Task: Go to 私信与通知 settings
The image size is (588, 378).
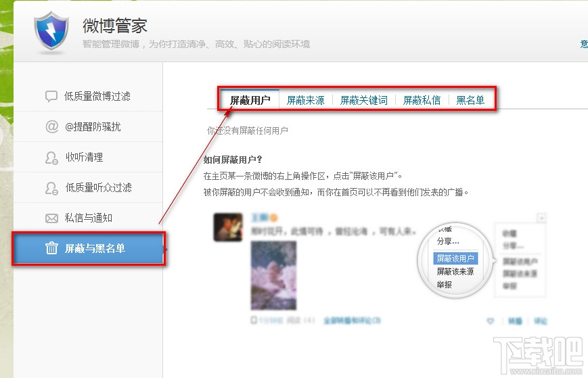Action: (x=88, y=218)
